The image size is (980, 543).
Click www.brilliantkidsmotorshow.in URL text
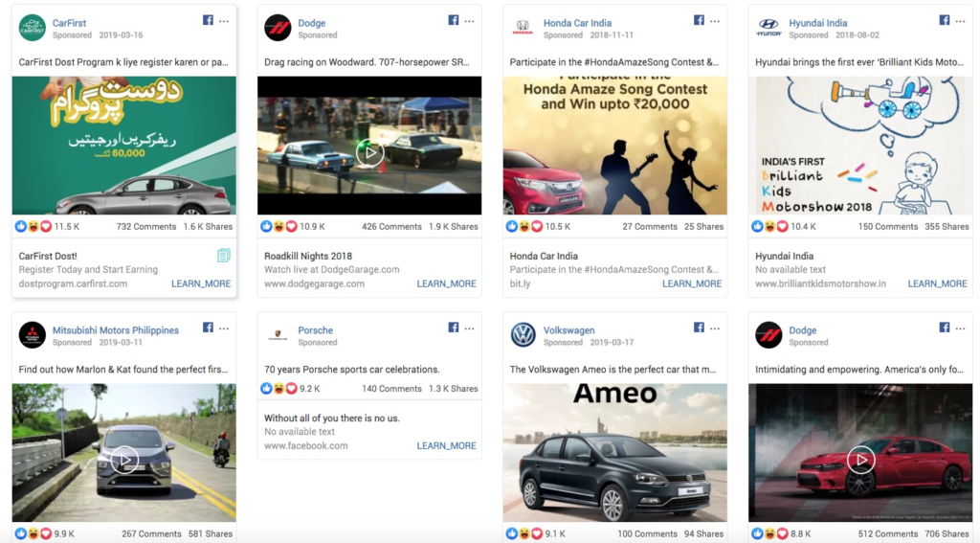pos(820,283)
